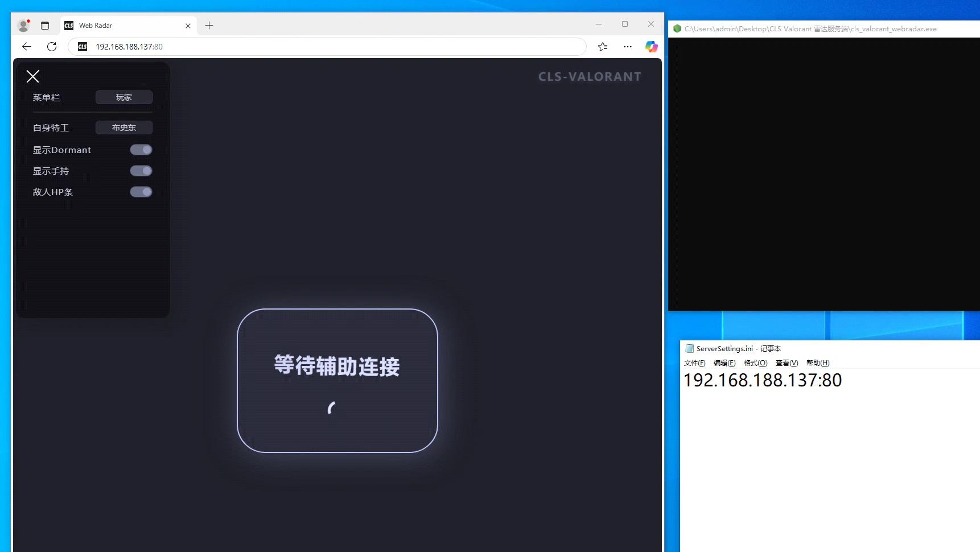Open the 自身特工 dropdown showing 布史东

pyautogui.click(x=124, y=127)
